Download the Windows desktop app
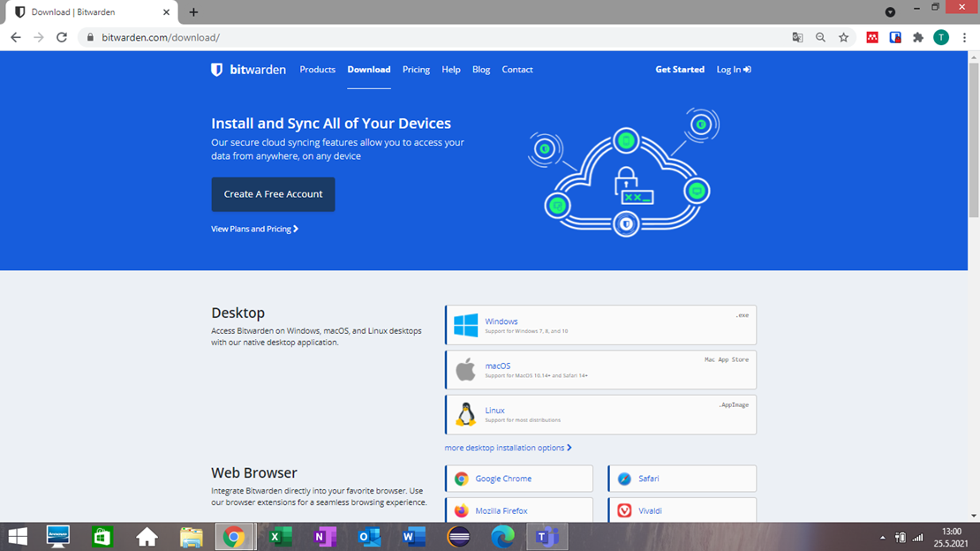 click(600, 325)
